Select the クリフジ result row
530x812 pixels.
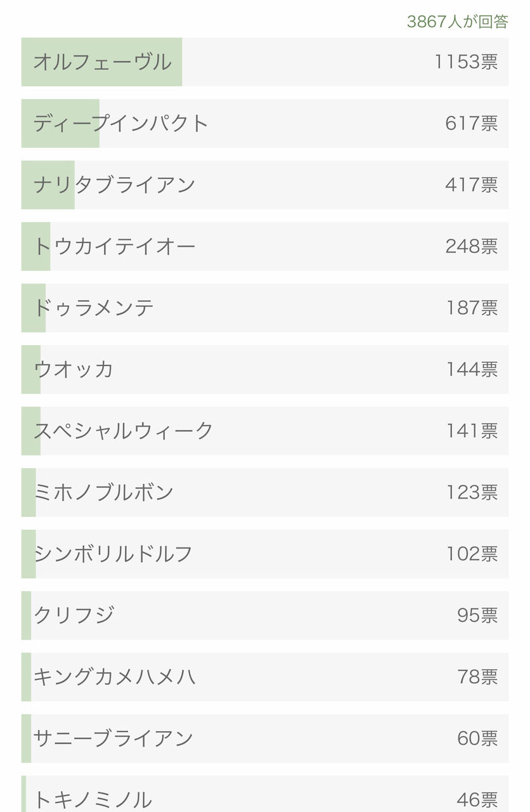coord(265,615)
